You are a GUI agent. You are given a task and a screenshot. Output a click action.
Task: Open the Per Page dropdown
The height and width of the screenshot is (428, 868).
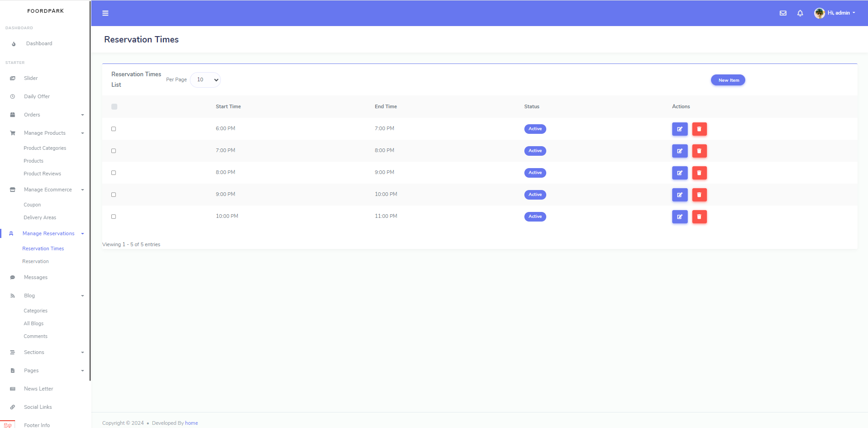click(x=205, y=80)
